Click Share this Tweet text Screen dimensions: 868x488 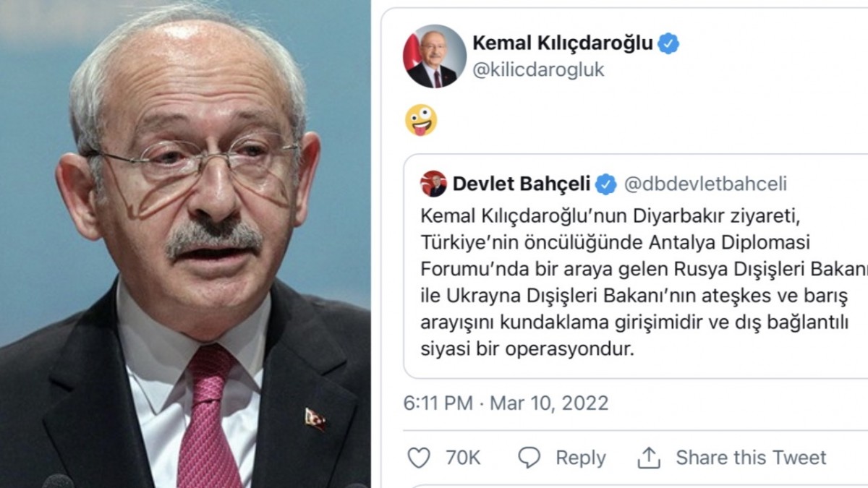(x=751, y=458)
